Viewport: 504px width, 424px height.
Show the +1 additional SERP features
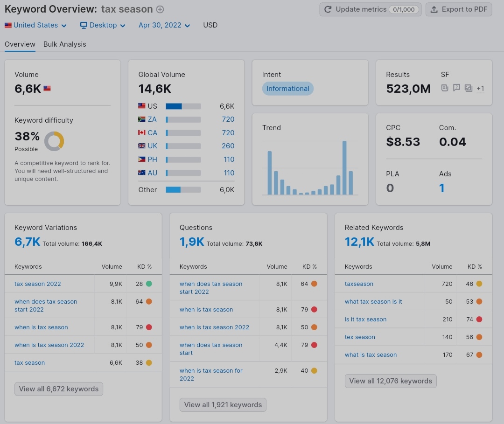pyautogui.click(x=480, y=88)
